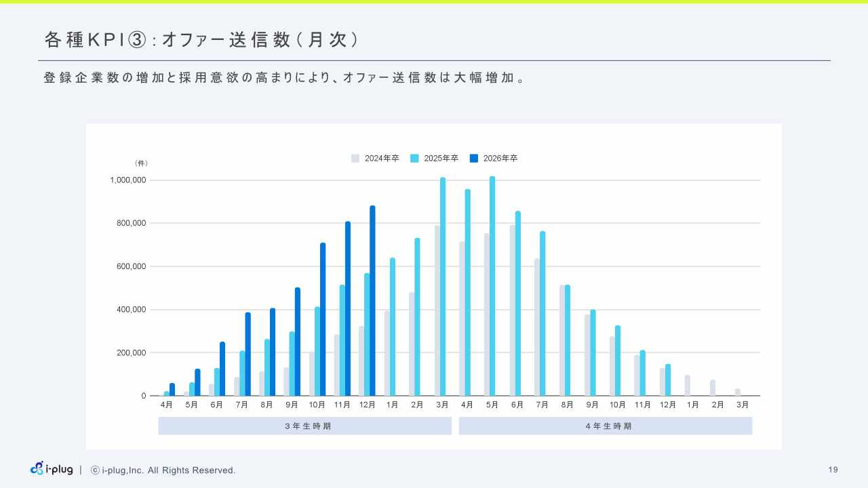This screenshot has width=868, height=488.
Task: Click the 2月 label in the 3年生時期 section
Action: pos(417,405)
